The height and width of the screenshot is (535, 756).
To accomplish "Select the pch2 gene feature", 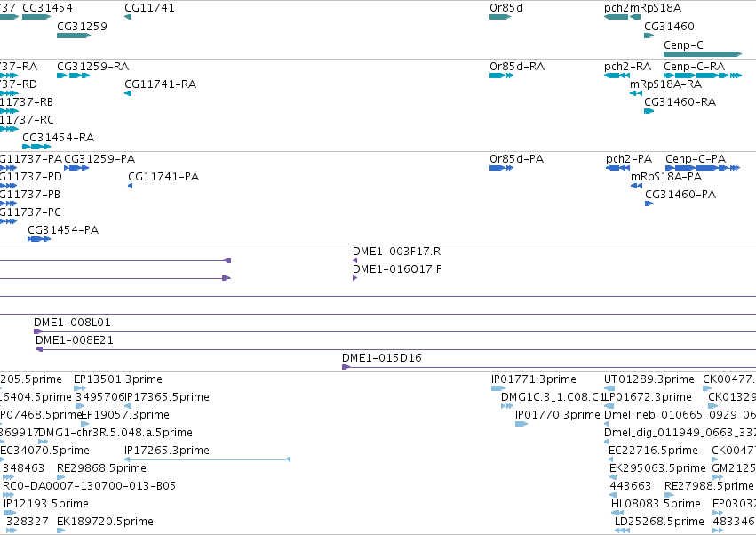I will 616,17.
